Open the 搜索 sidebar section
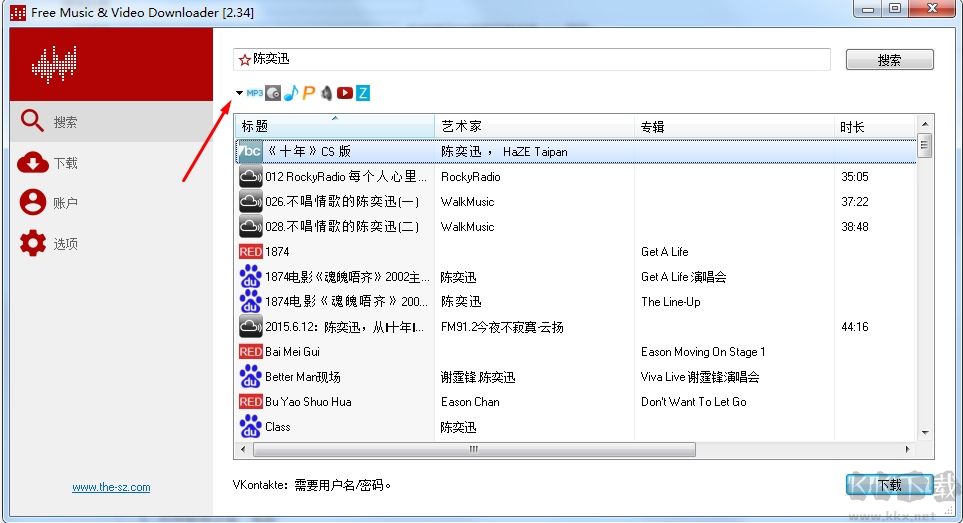Screen dimensions: 963x523 [111, 122]
